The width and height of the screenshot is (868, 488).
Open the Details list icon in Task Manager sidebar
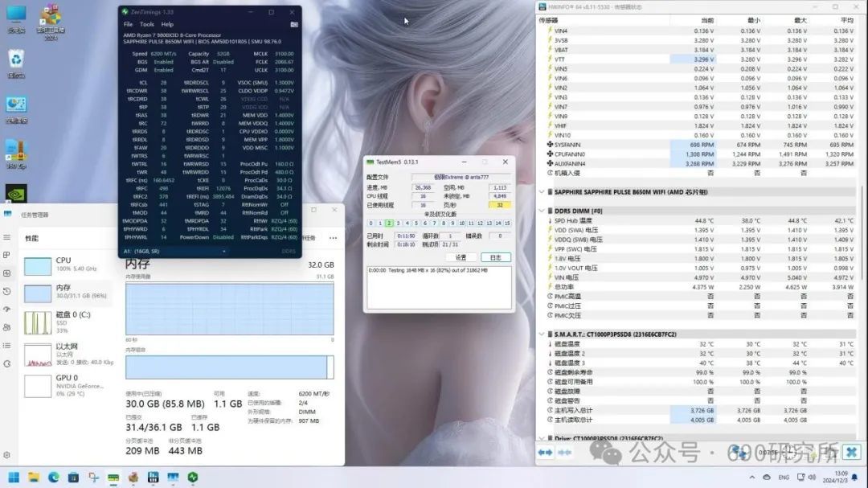[6, 346]
